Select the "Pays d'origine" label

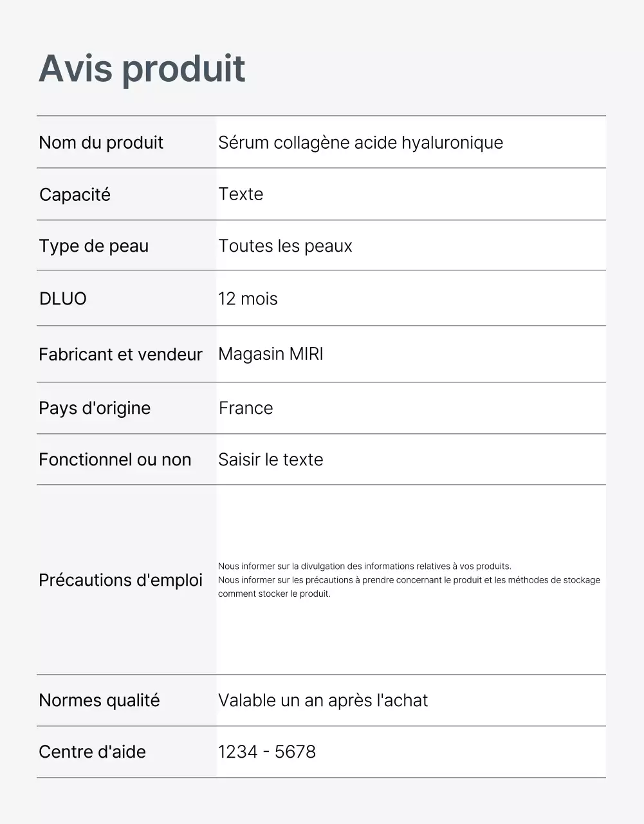click(95, 408)
